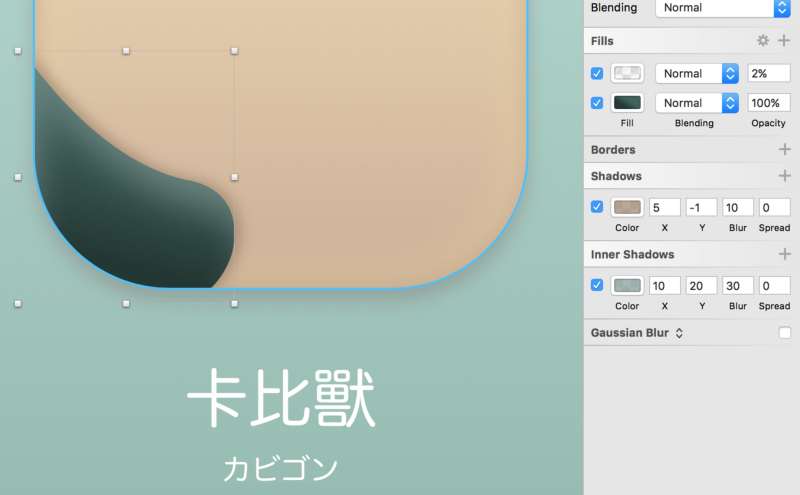Click the bottom-left selection handle
Viewport: 800px width, 495px height.
pyautogui.click(x=18, y=304)
